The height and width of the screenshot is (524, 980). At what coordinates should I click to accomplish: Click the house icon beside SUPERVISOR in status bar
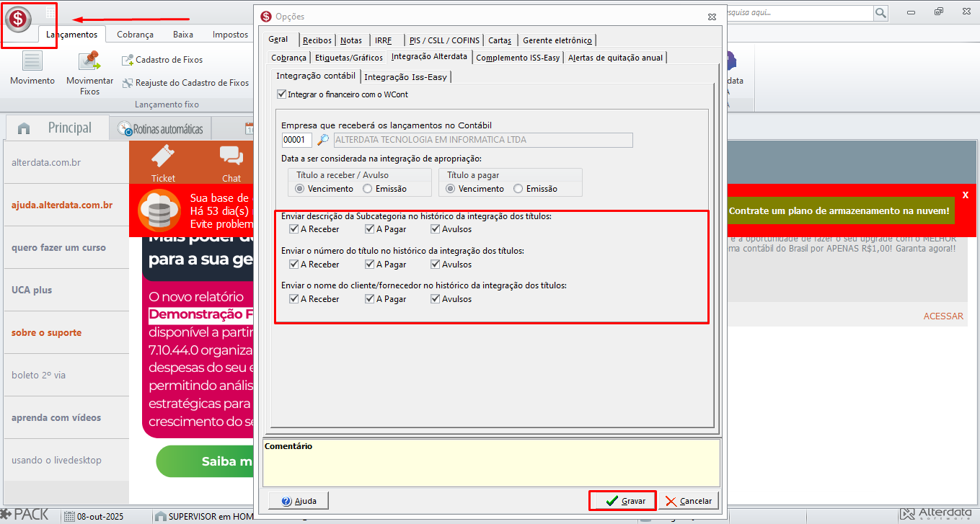click(160, 516)
